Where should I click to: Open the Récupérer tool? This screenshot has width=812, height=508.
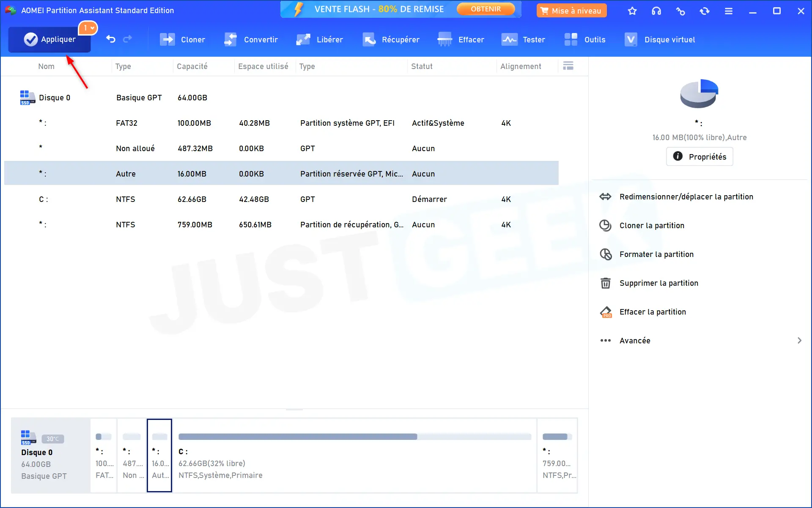pyautogui.click(x=391, y=39)
